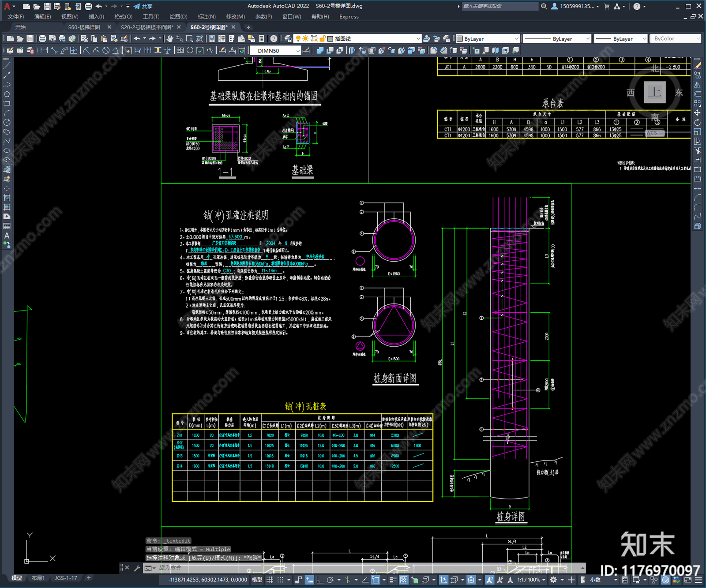
Task: Select the Move tool in modify toolbar
Action: (697, 113)
